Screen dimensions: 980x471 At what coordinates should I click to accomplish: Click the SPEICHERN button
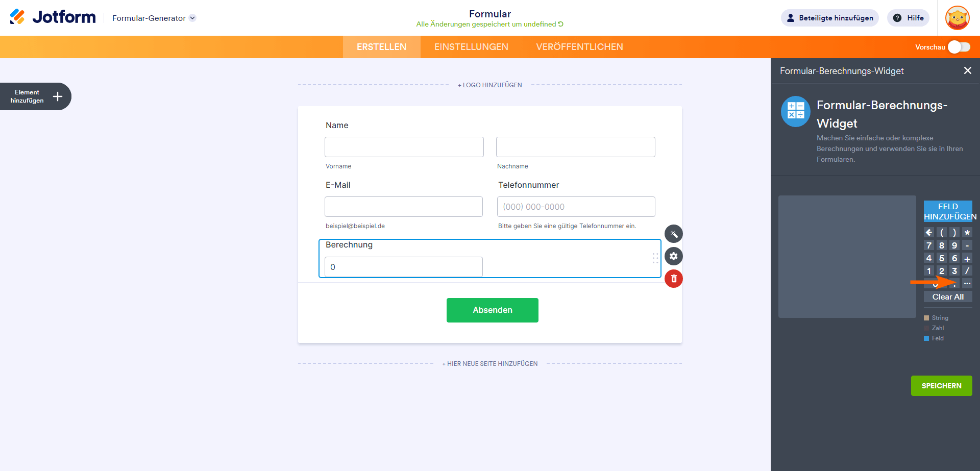coord(941,386)
